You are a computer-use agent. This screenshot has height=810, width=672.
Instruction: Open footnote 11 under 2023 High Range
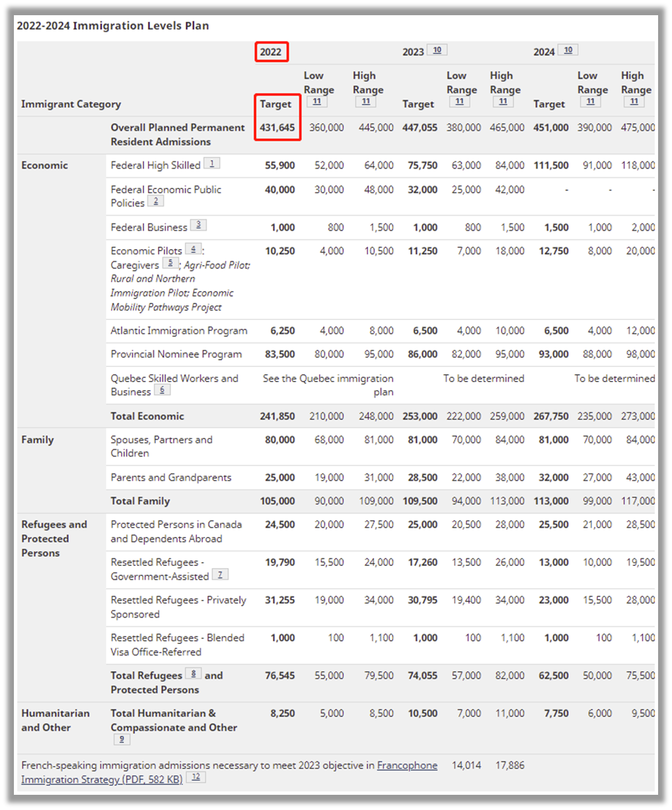click(x=504, y=101)
